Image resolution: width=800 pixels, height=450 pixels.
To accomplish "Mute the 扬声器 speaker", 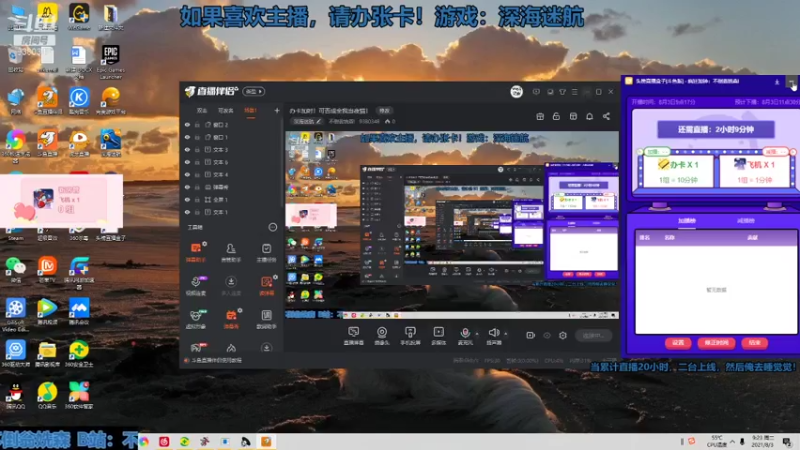I will pos(493,336).
